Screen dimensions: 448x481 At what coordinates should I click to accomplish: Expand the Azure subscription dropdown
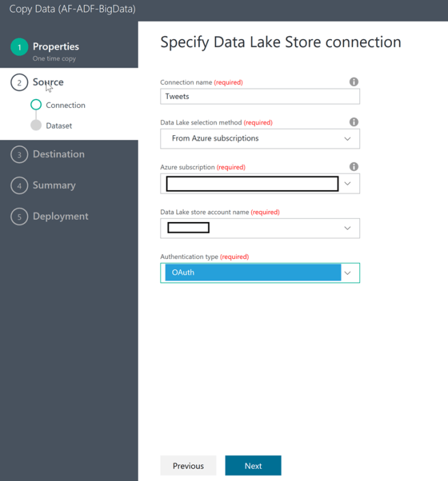coord(348,184)
